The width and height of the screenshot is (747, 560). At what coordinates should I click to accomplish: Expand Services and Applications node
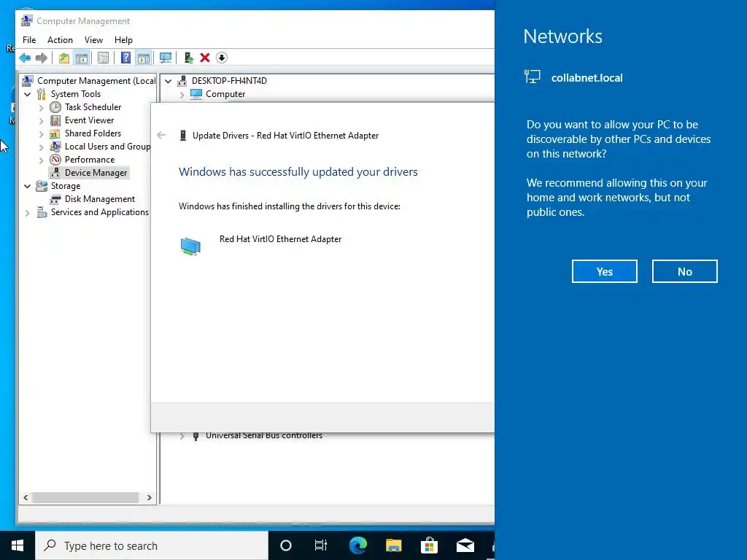click(28, 213)
